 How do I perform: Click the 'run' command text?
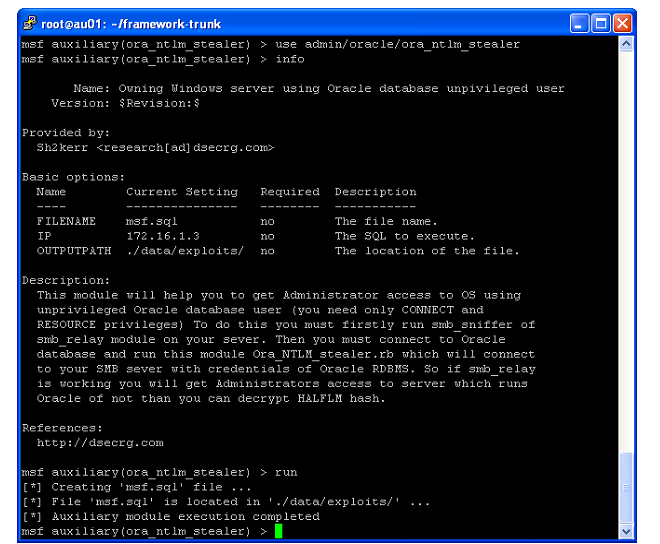tap(286, 472)
